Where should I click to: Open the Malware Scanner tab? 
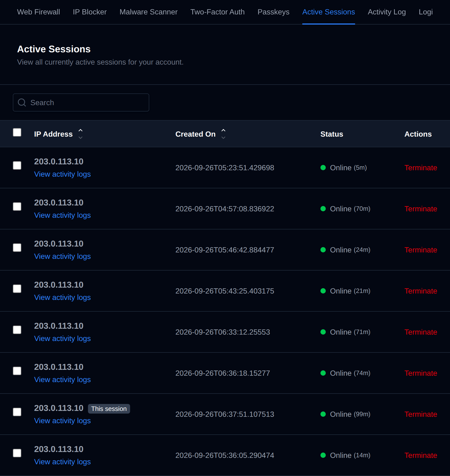(x=148, y=12)
